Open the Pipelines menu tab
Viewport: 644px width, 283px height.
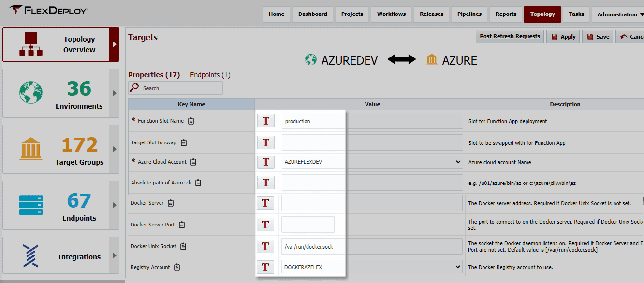click(x=469, y=14)
